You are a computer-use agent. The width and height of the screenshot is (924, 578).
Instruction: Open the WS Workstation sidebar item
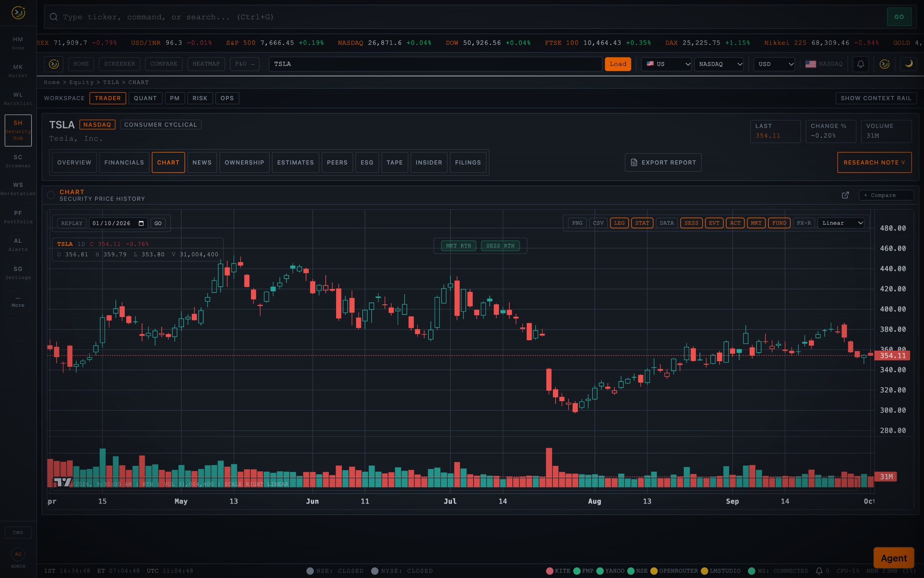coord(18,189)
